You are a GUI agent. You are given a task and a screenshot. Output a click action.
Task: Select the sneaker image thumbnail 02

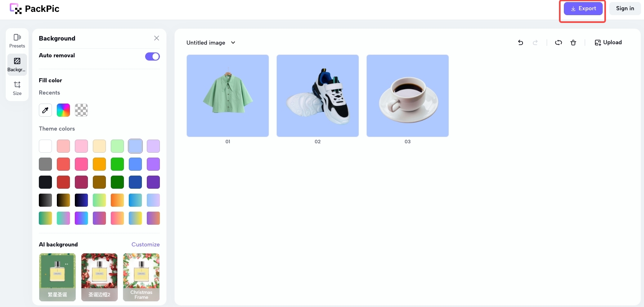point(318,96)
